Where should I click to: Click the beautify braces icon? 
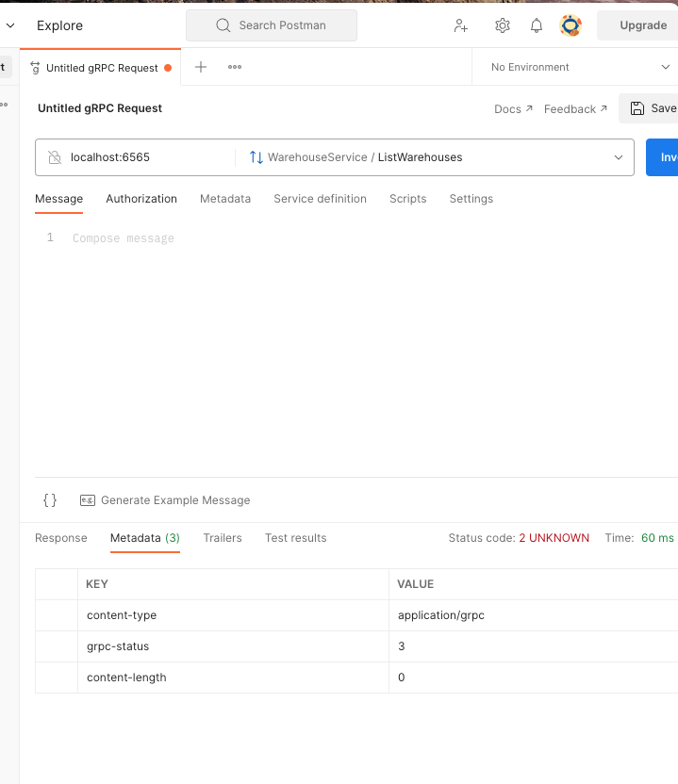pos(50,500)
